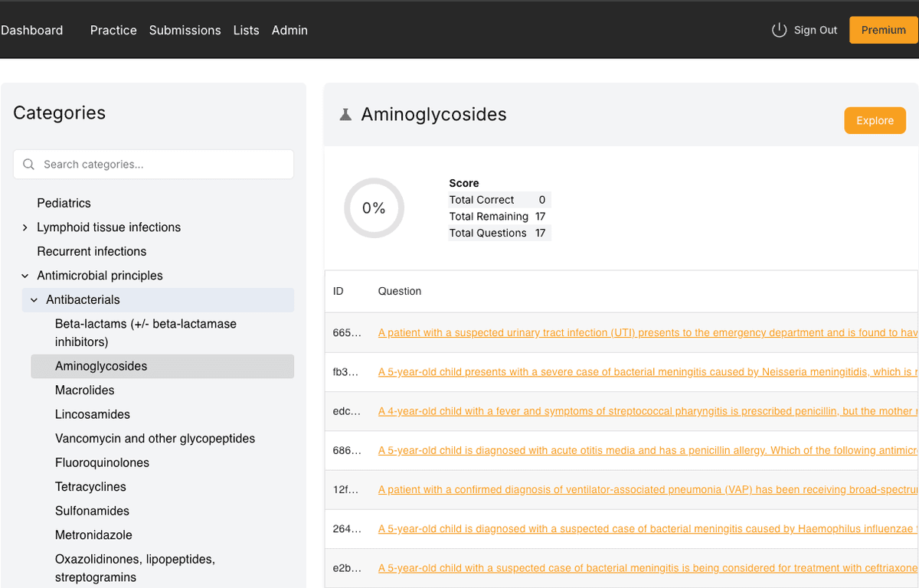Select Vancomycin and other glycopeptides
The height and width of the screenshot is (588, 919).
point(155,439)
